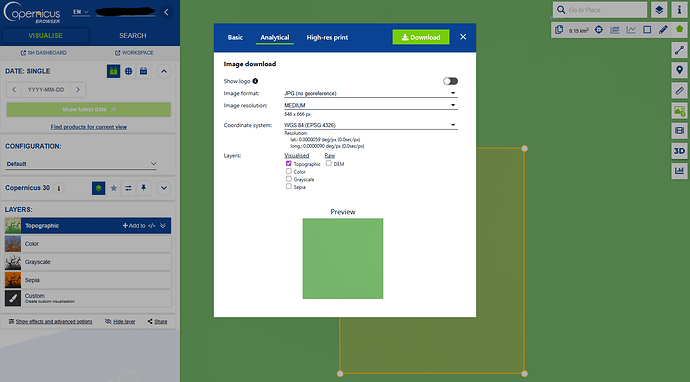Uncheck the Topographic visualised layer checkbox

(x=289, y=163)
